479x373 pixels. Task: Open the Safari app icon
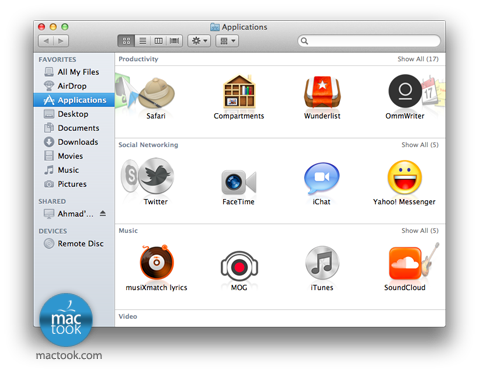(x=156, y=93)
